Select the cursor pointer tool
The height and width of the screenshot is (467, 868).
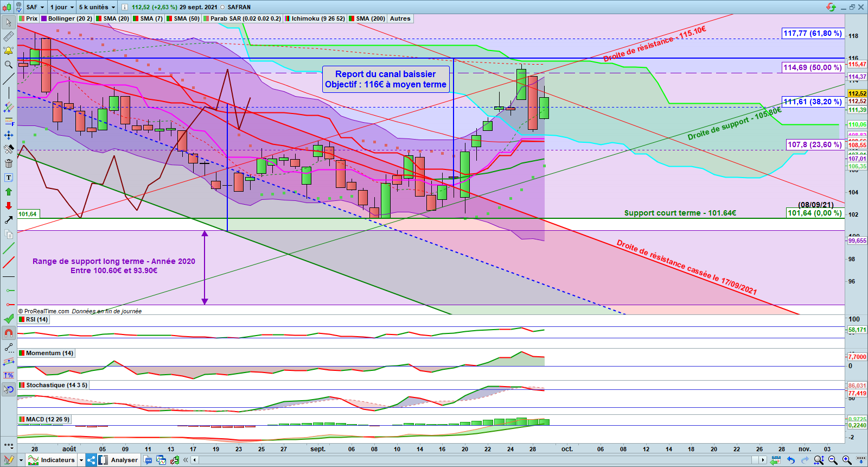(9, 22)
